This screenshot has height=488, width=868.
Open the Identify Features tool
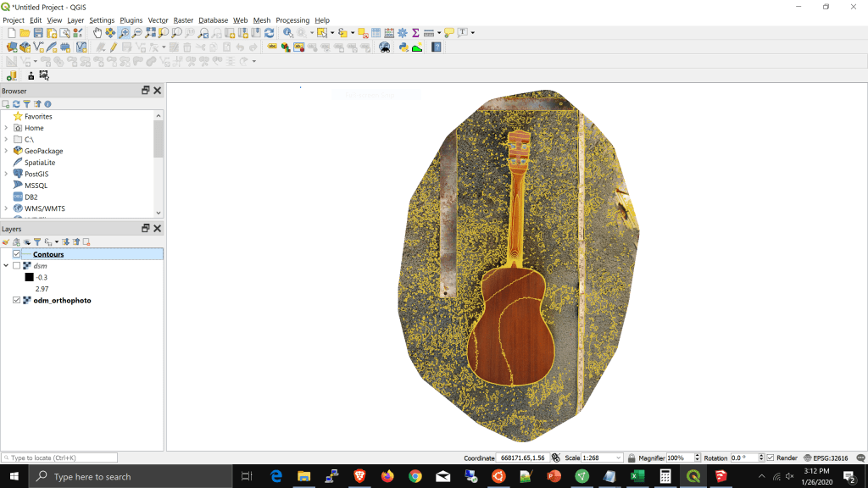pos(288,33)
